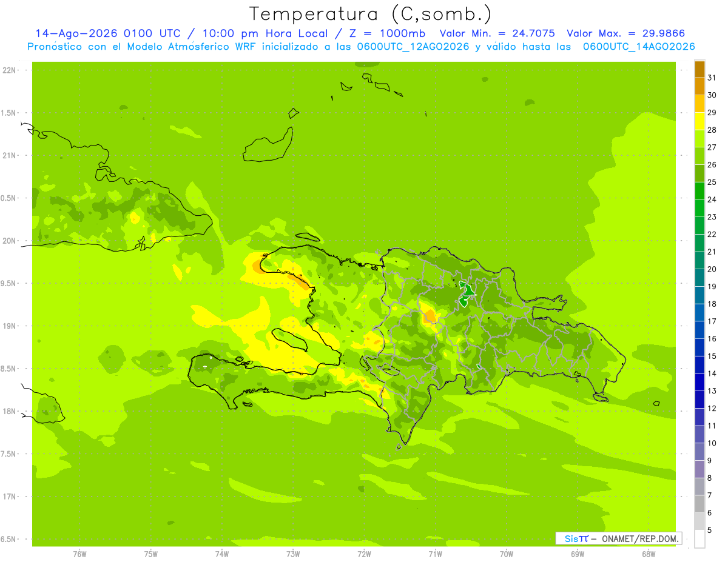Click the "76W" longitude label
The width and height of the screenshot is (728, 562).
pyautogui.click(x=80, y=554)
